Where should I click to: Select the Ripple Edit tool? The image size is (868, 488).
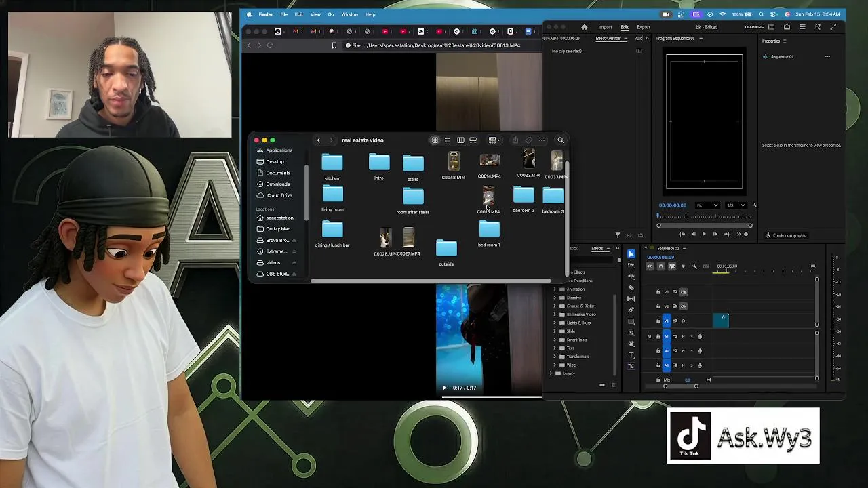(x=631, y=276)
